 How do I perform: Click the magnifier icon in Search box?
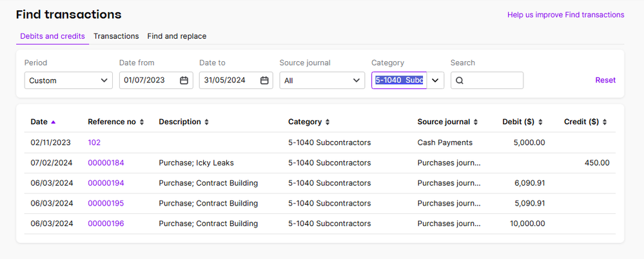460,81
